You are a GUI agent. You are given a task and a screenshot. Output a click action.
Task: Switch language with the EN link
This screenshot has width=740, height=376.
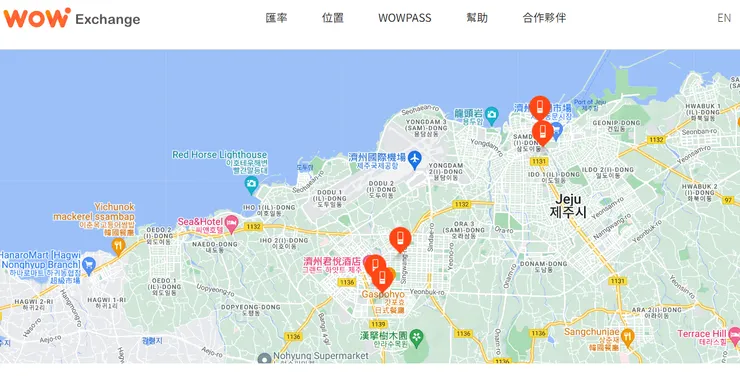(724, 18)
